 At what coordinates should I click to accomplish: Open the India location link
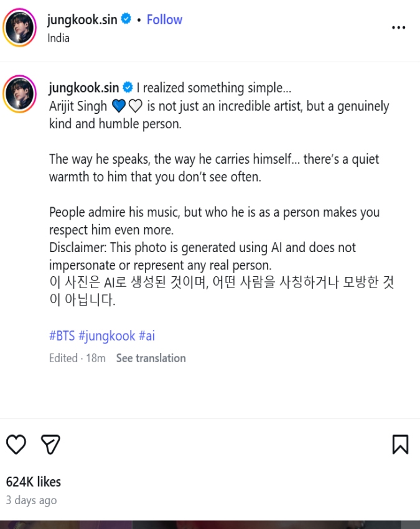click(x=58, y=37)
